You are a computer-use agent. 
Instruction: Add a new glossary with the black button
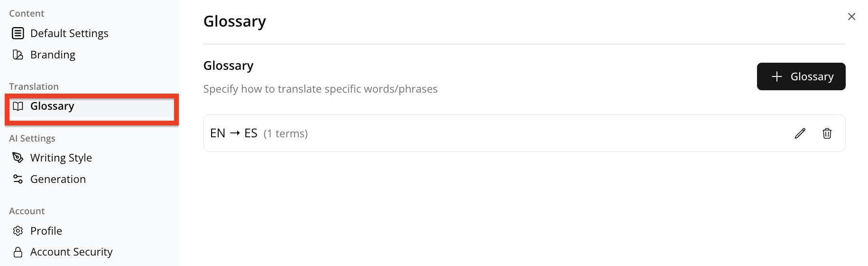801,76
